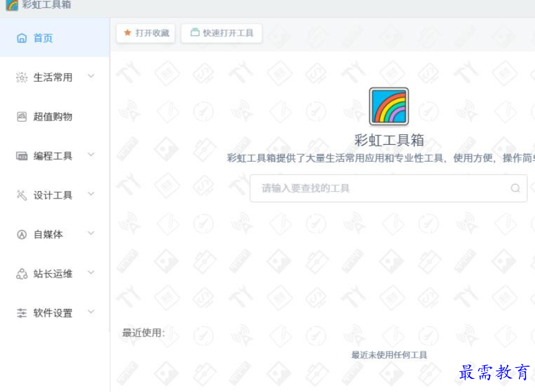Expand the 设计工具 chevron

tap(91, 194)
